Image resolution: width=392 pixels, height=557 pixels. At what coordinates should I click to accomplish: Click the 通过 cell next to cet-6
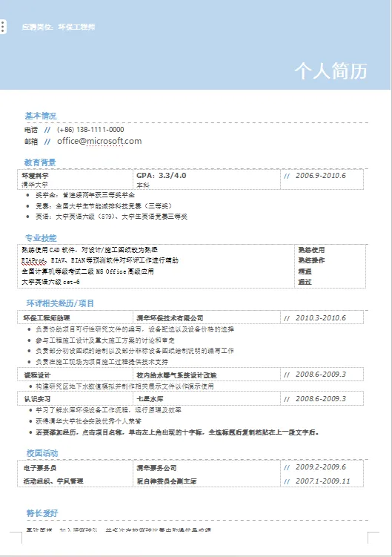click(305, 282)
